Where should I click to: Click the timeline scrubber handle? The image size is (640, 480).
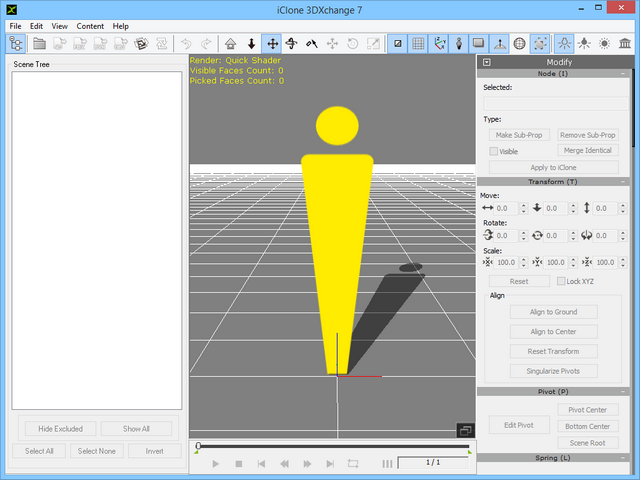click(x=198, y=446)
